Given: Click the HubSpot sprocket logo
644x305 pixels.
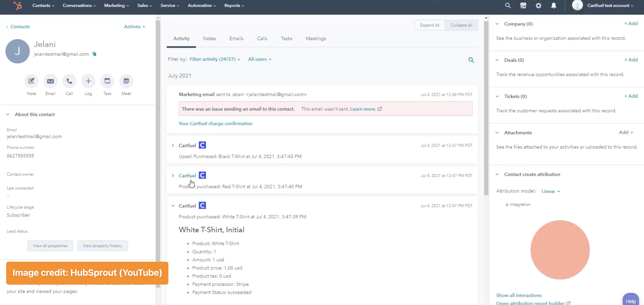Looking at the screenshot, I should 18,5.
